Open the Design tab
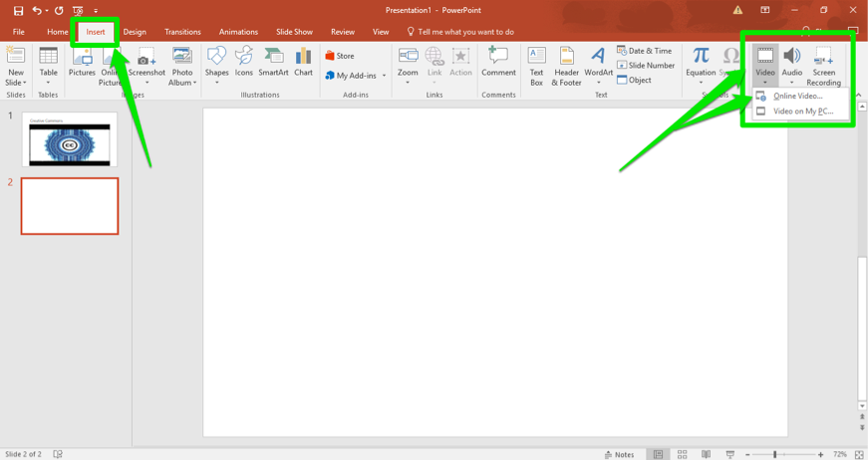 [x=135, y=32]
